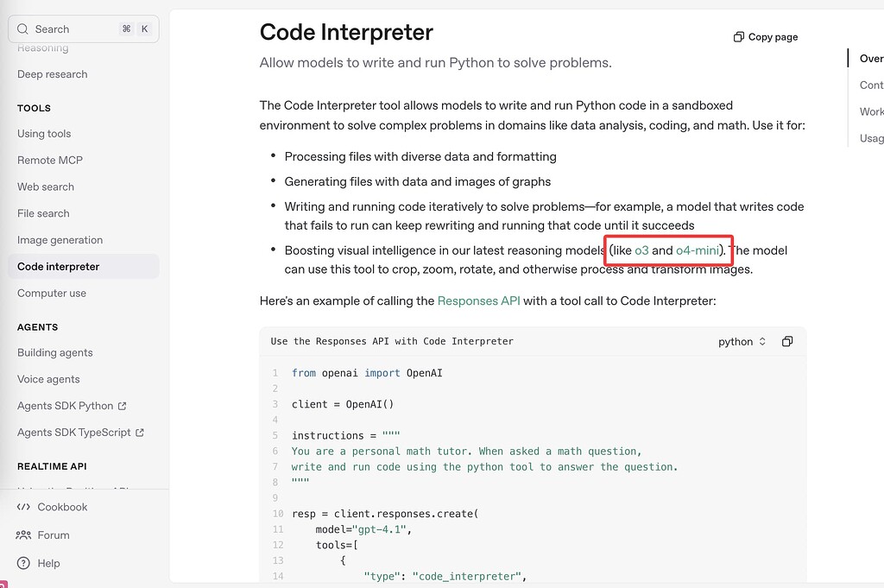Open Using tools page

coord(44,134)
